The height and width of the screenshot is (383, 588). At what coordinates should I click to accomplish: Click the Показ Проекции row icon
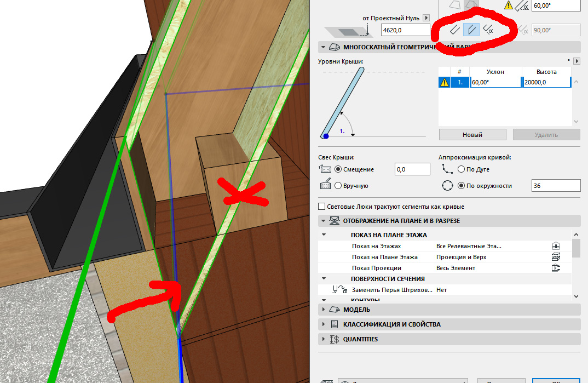pyautogui.click(x=556, y=268)
